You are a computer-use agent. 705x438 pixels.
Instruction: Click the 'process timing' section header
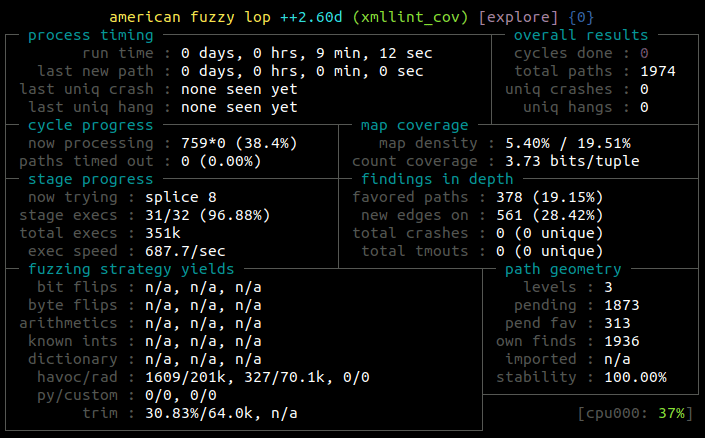tap(91, 36)
